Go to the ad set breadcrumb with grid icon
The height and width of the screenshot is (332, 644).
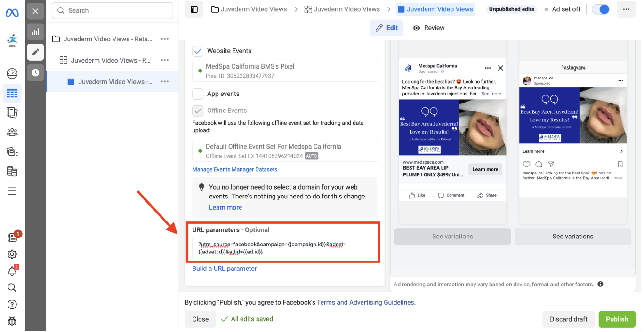(342, 9)
